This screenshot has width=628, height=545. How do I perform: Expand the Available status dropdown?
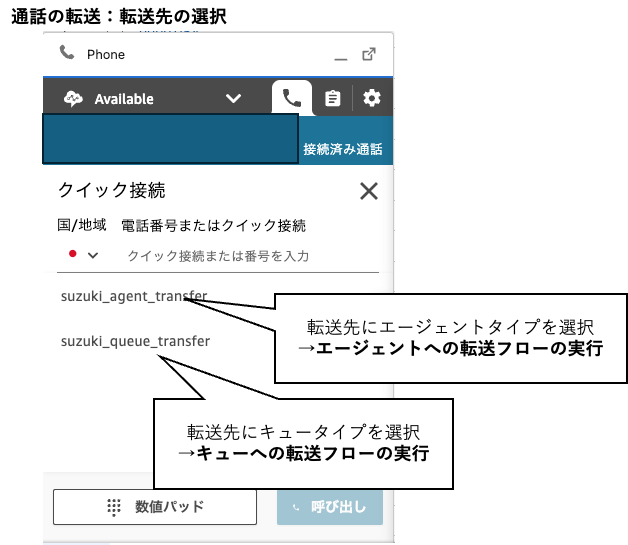point(233,98)
